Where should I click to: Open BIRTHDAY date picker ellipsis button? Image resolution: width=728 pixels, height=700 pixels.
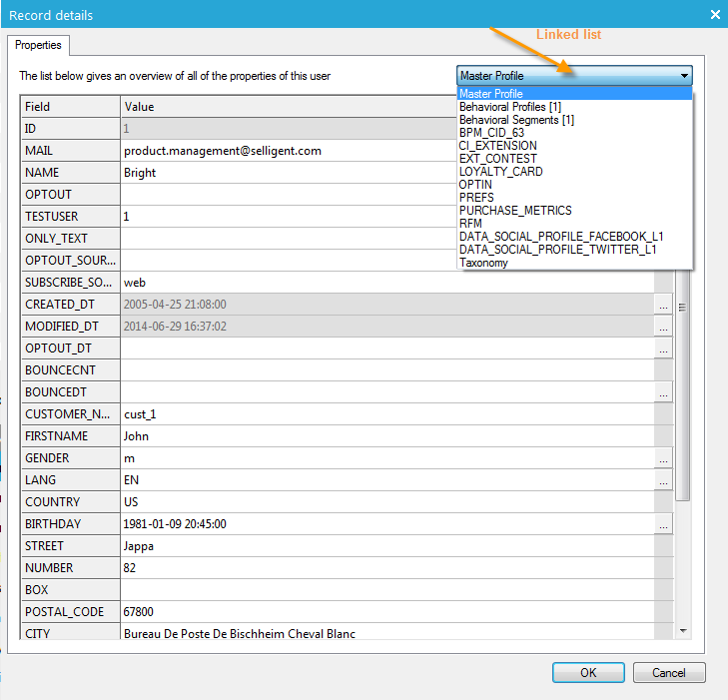pos(664,524)
